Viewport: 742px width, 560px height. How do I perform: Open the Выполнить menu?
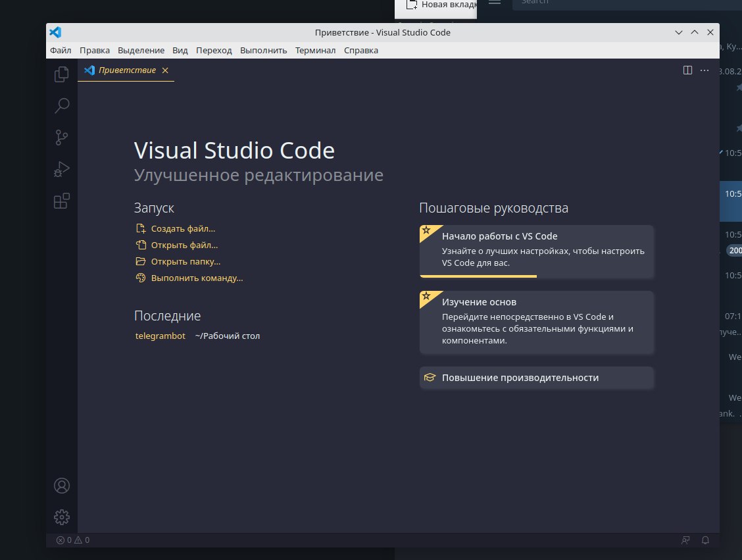pyautogui.click(x=264, y=50)
